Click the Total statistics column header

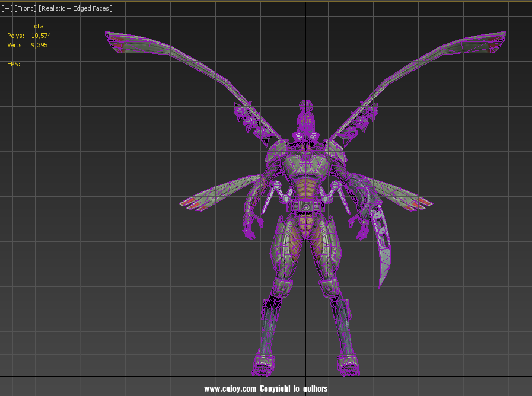[x=38, y=26]
